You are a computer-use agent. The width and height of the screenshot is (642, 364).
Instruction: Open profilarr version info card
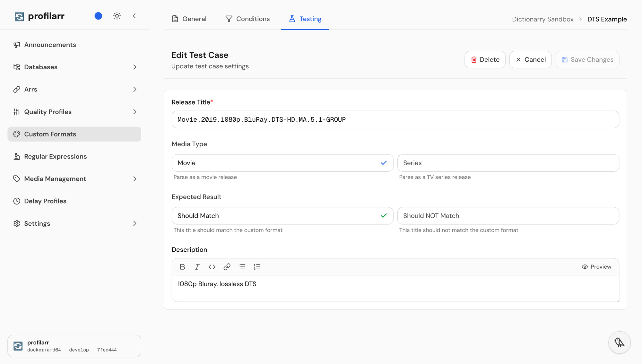coord(74,346)
